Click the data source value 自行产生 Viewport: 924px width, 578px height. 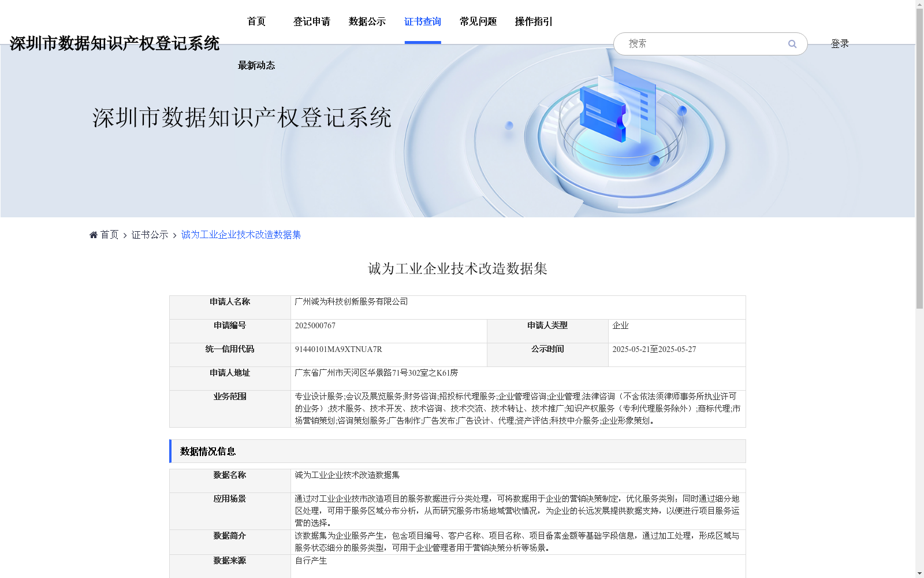click(311, 561)
